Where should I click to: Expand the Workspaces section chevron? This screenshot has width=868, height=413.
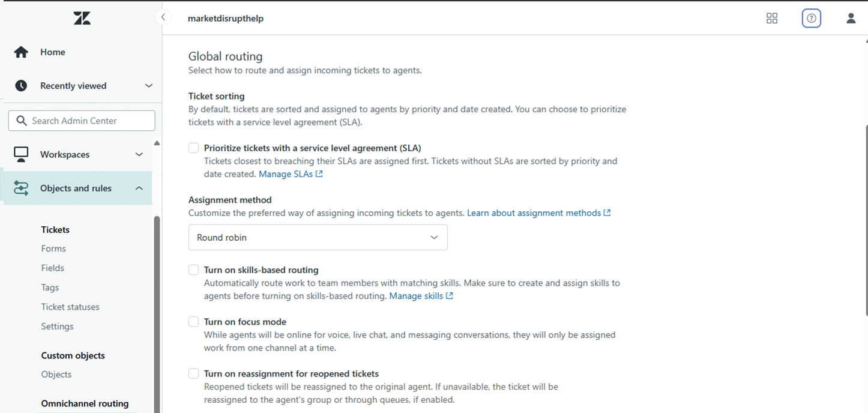[x=139, y=154]
